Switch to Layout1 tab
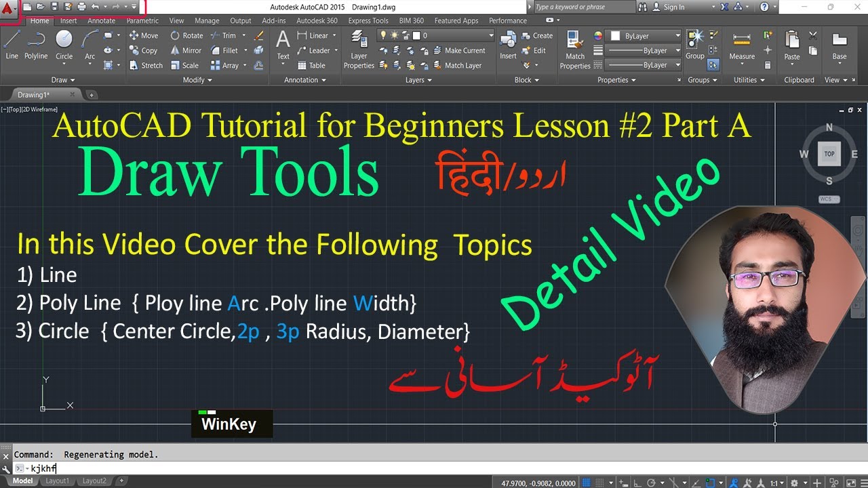The image size is (868, 488). [x=57, y=481]
